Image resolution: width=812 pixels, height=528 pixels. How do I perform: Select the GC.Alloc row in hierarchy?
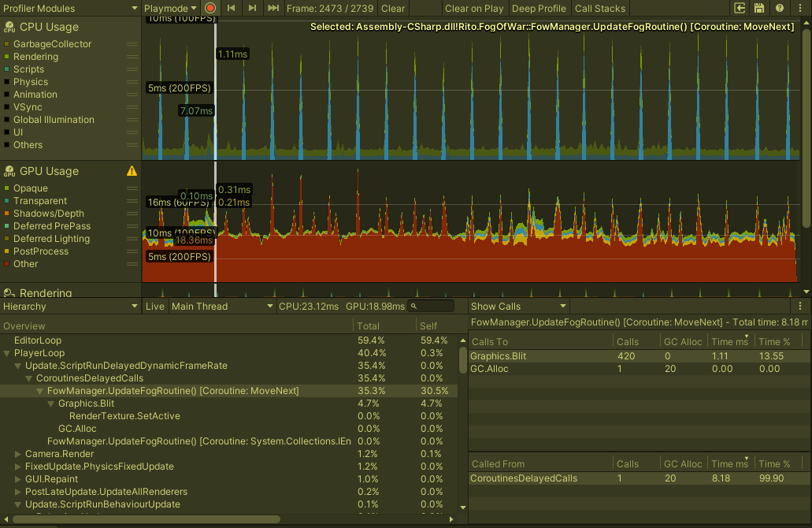coord(228,429)
